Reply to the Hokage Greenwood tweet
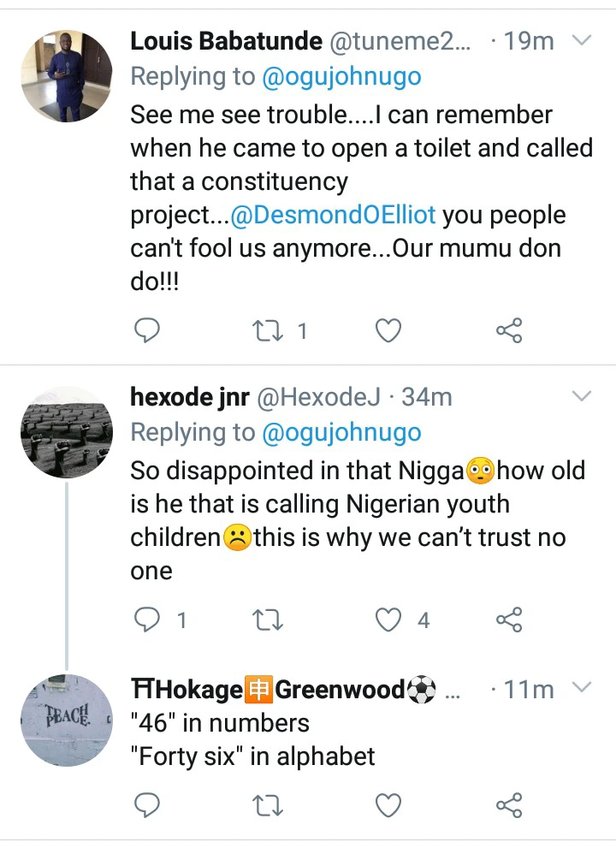The image size is (616, 848). coord(149,805)
